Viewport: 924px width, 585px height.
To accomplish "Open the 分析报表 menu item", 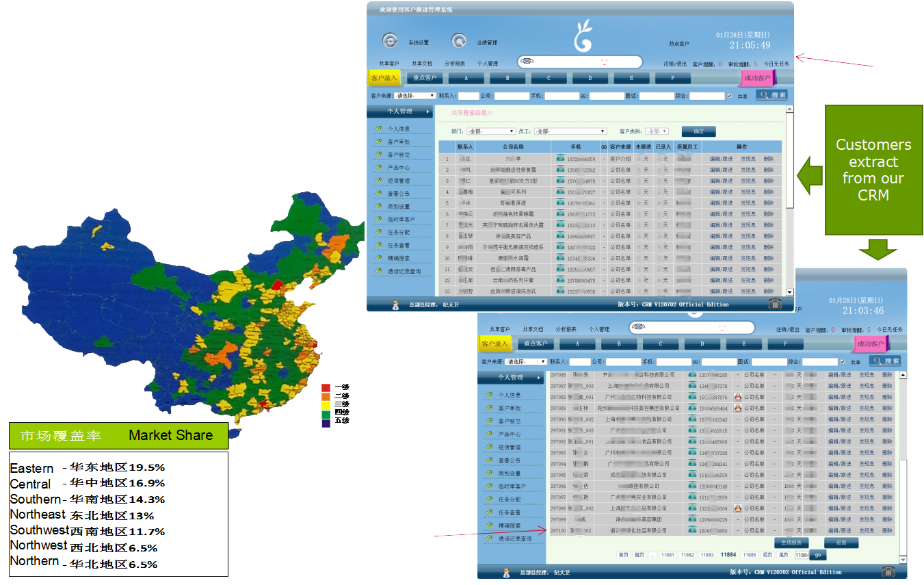I will click(456, 62).
